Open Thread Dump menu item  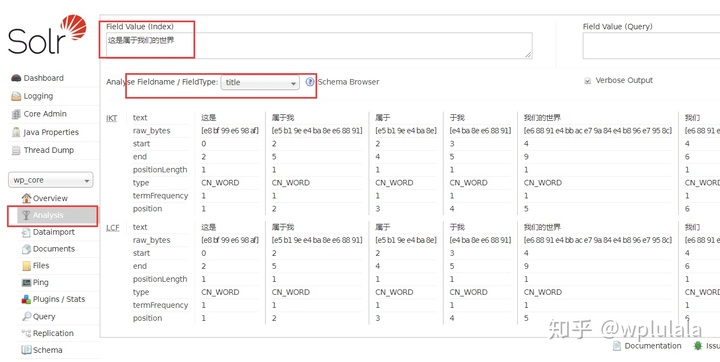click(49, 150)
